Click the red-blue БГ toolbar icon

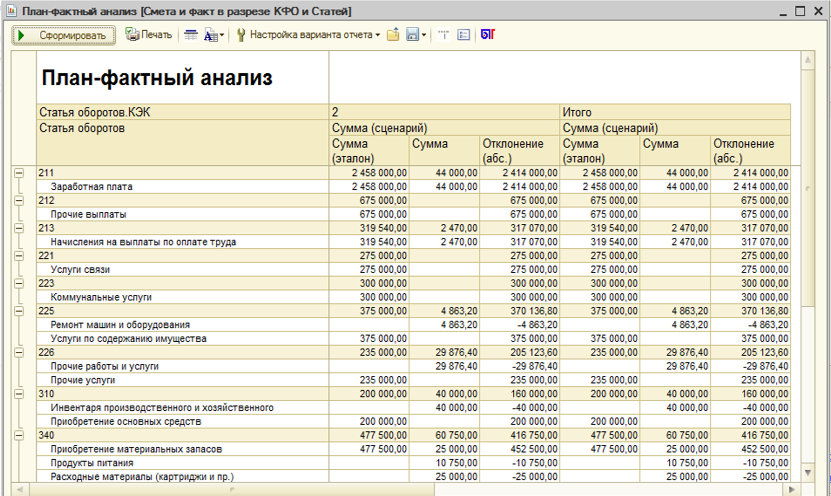point(487,35)
